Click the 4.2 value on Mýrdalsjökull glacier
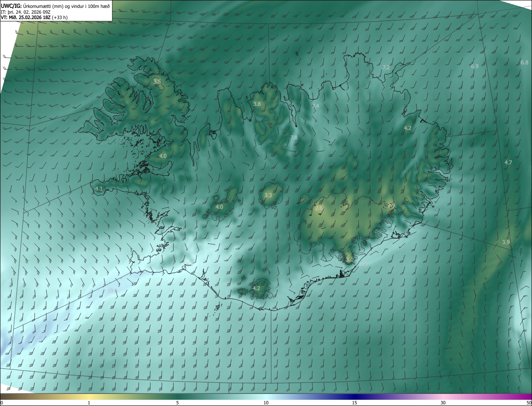The image size is (532, 406). [x=256, y=288]
